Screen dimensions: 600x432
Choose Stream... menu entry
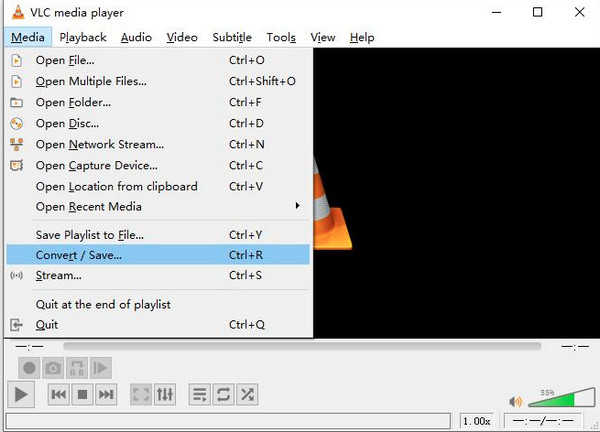point(158,276)
